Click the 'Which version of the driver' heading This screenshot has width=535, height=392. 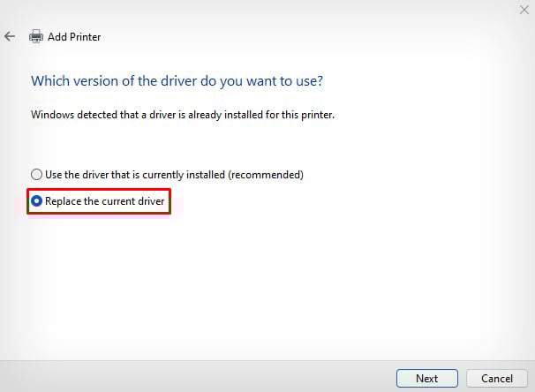[x=177, y=80]
